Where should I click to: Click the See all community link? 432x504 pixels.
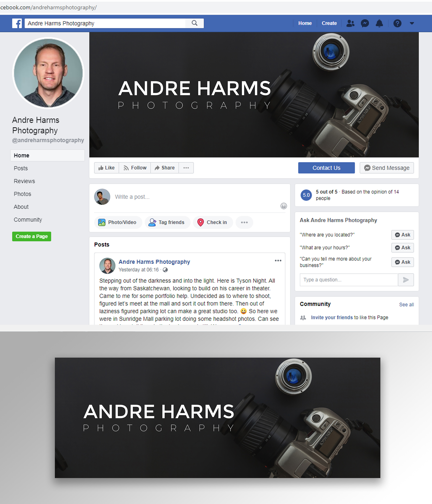[x=406, y=304]
